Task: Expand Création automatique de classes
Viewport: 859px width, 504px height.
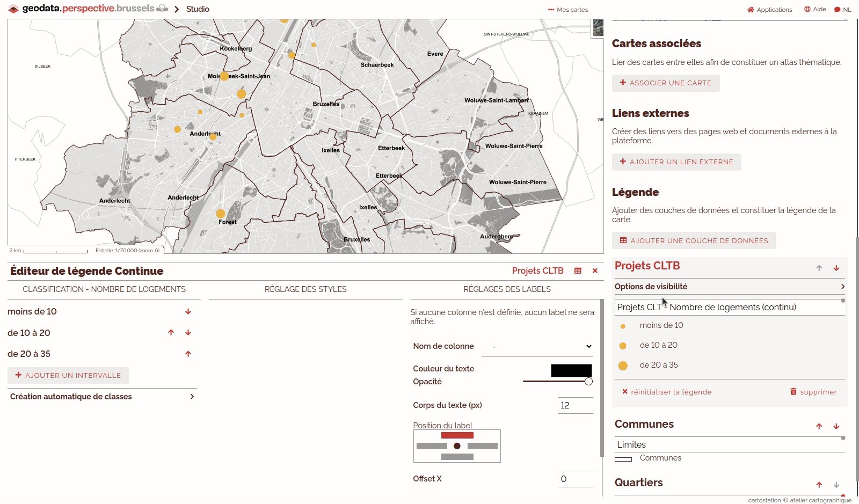Action: tap(102, 397)
